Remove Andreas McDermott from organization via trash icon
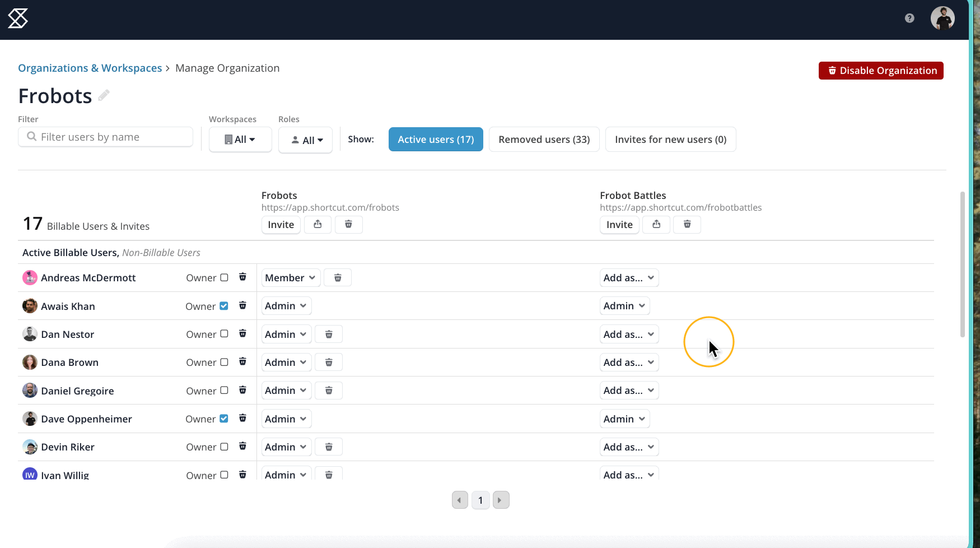Viewport: 980px width, 548px height. click(242, 277)
